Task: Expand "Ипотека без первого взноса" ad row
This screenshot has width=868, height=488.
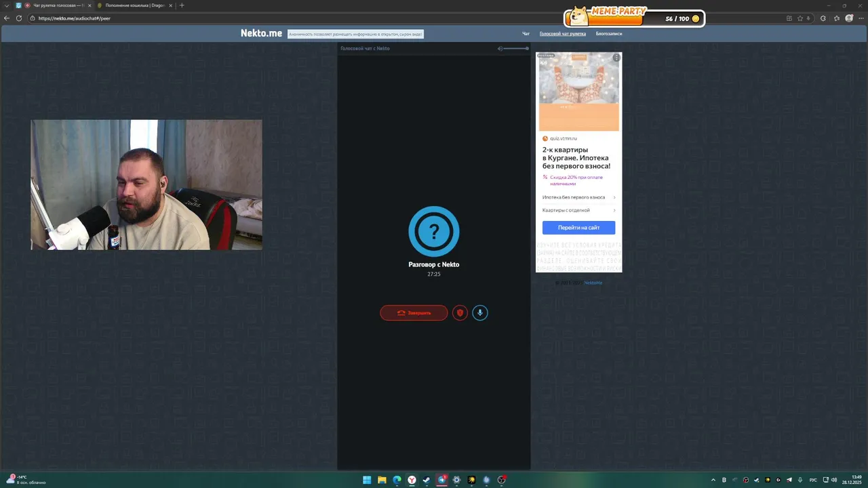Action: click(578, 197)
